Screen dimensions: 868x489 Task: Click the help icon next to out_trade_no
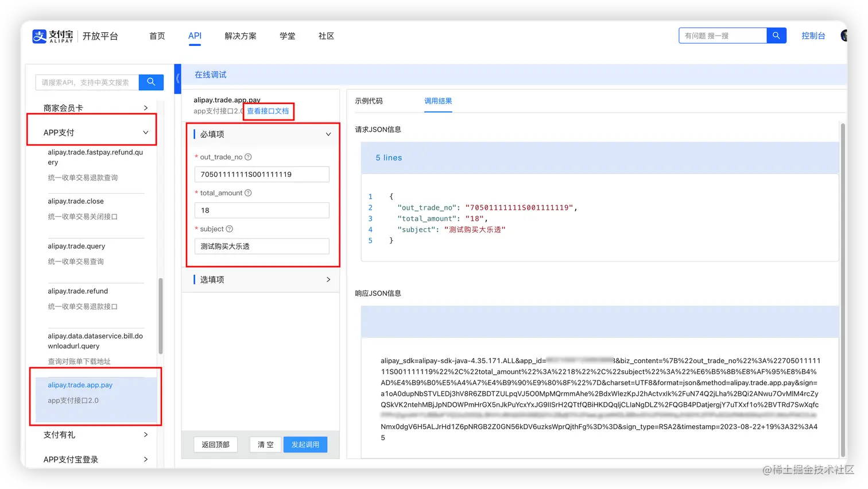[248, 157]
